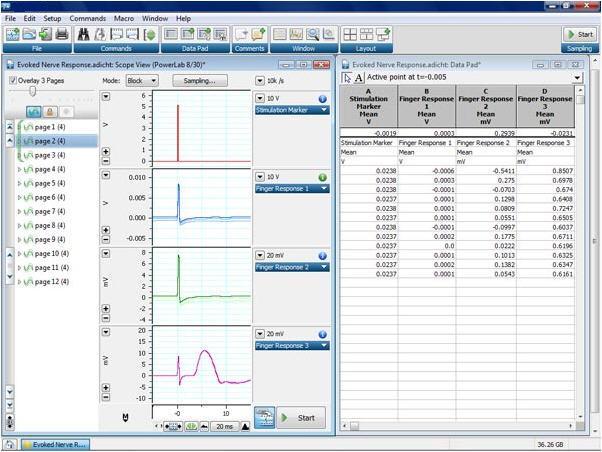Click the Add to Data Pad icon

pos(187,35)
